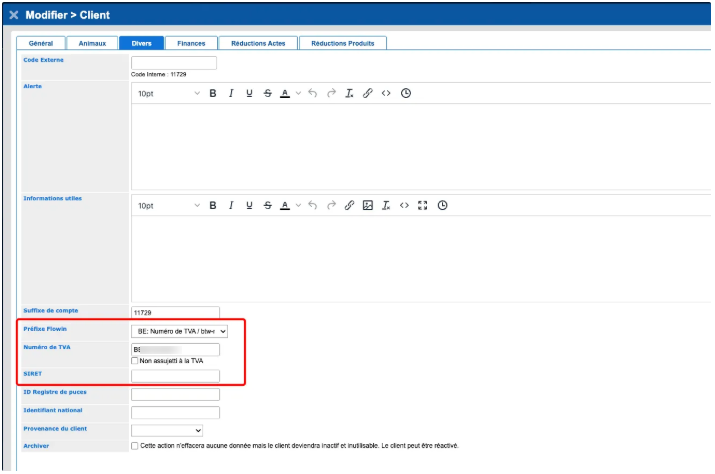Underline text in Informations utiles editor

[249, 205]
